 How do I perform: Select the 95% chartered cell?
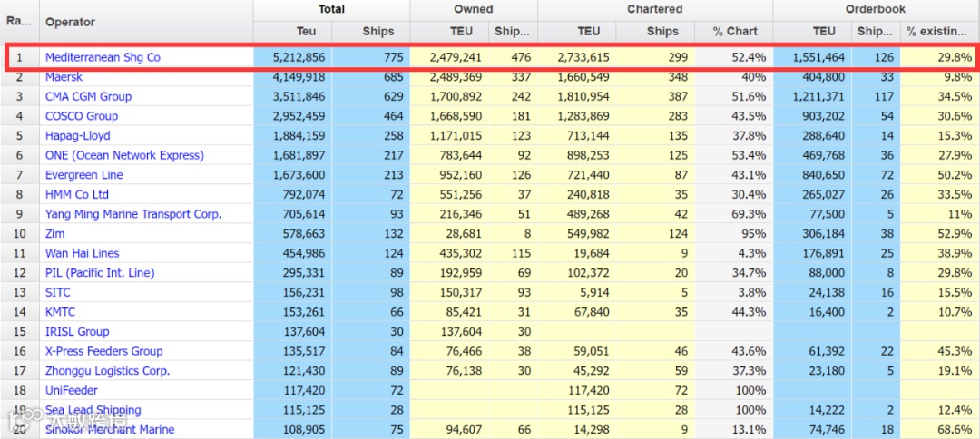point(754,233)
